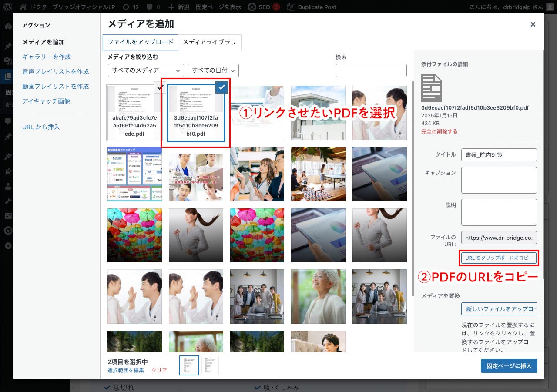The height and width of the screenshot is (392, 557).
Task: Switch to the メディアライブラリ tab
Action: click(x=209, y=42)
